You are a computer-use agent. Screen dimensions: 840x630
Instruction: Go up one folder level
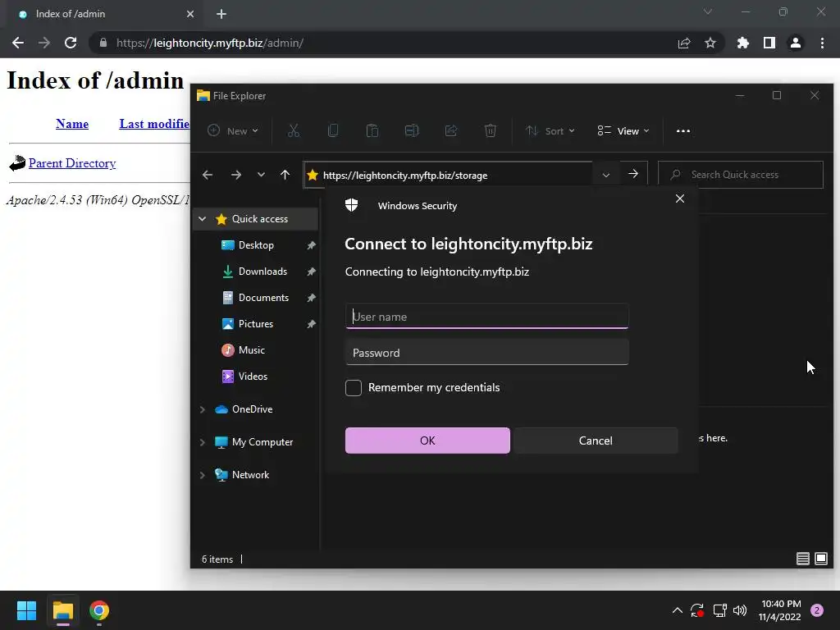point(285,175)
